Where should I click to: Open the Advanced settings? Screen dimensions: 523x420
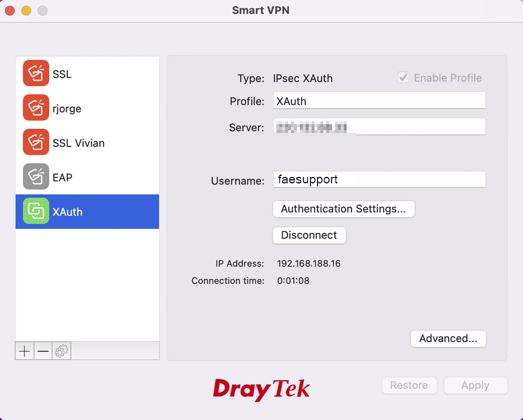click(x=448, y=339)
